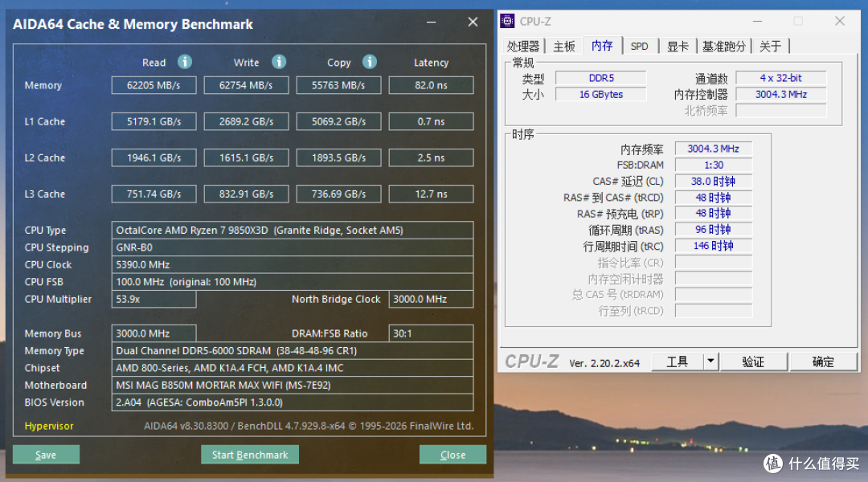868x482 pixels.
Task: Click the CPU Multiplier 53.9x field
Action: click(154, 299)
